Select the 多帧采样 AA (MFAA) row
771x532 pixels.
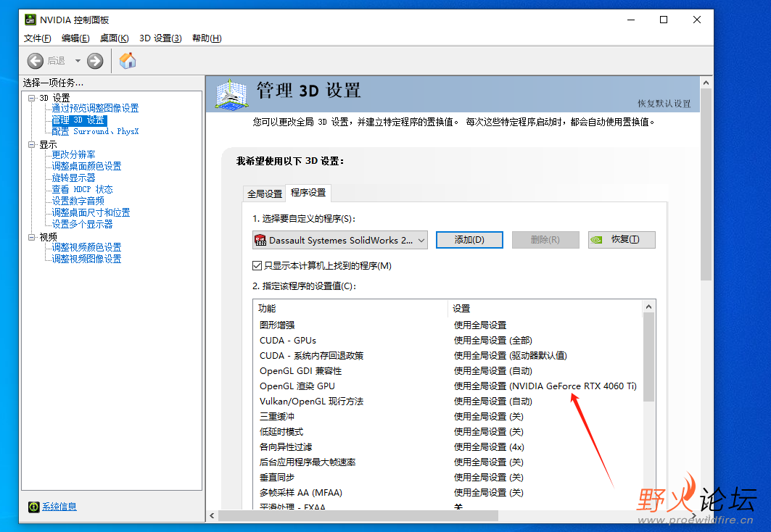tap(448, 493)
